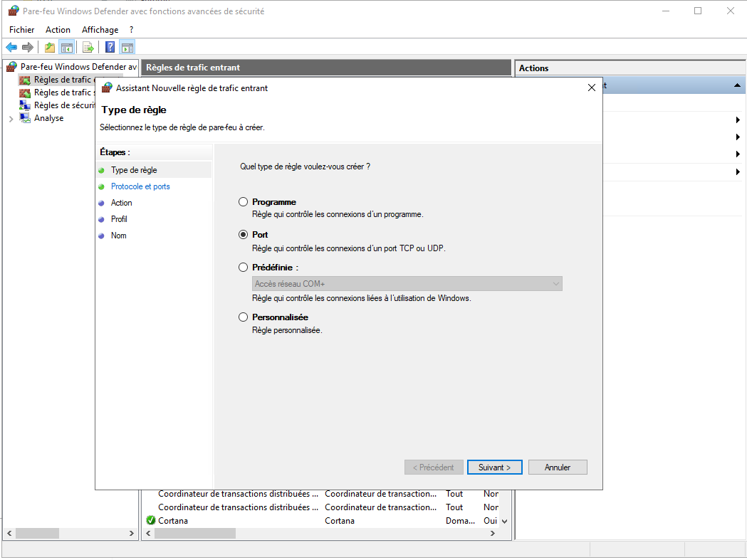747x560 pixels.
Task: Open the Affichage menu
Action: 100,29
